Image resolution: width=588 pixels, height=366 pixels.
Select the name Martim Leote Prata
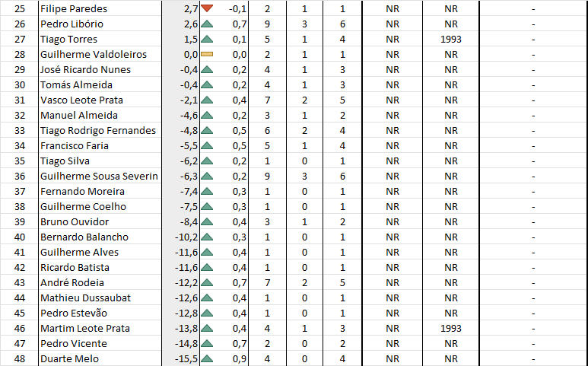click(x=85, y=329)
